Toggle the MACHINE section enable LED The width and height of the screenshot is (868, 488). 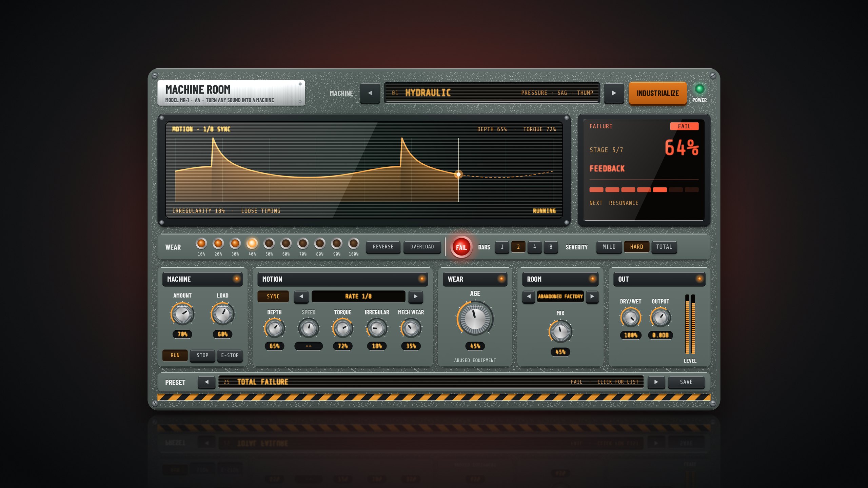click(237, 279)
